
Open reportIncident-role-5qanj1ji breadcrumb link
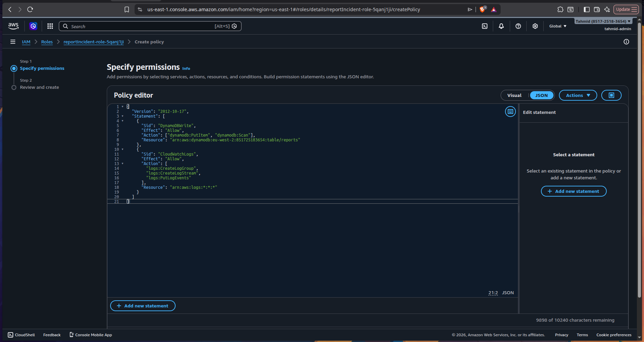coord(94,42)
